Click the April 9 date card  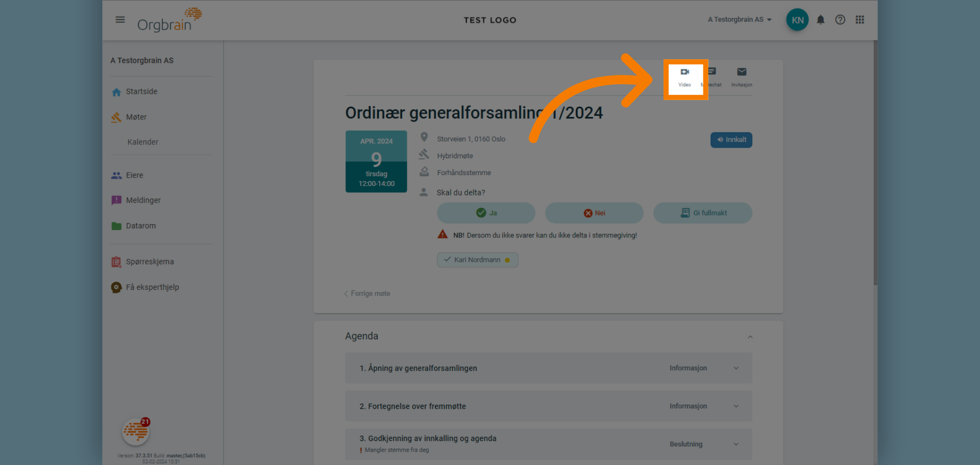coord(376,161)
